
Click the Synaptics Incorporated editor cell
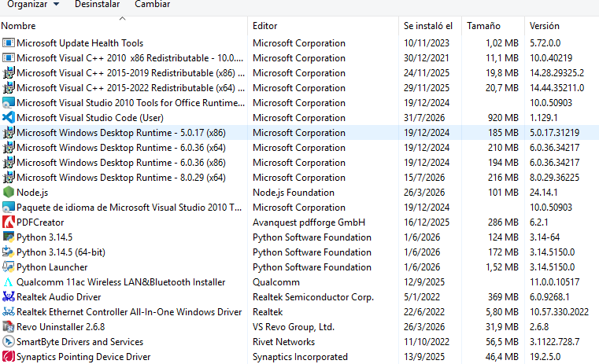(x=300, y=356)
